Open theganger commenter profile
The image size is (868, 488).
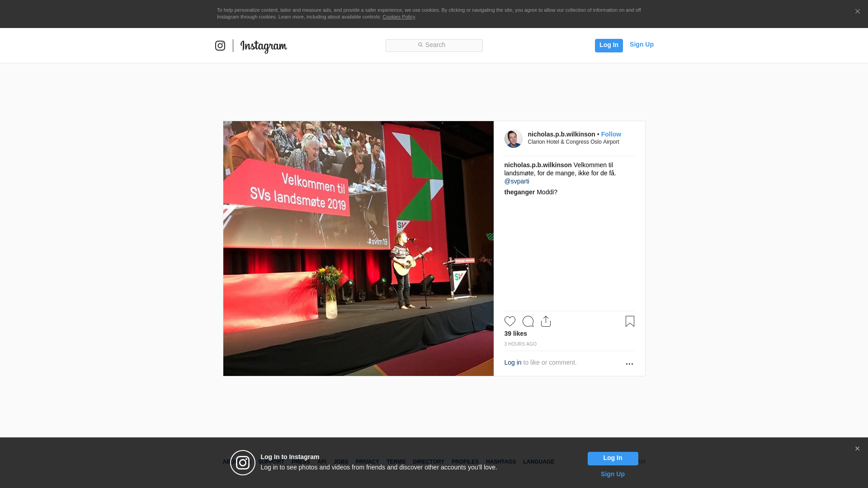click(x=519, y=192)
